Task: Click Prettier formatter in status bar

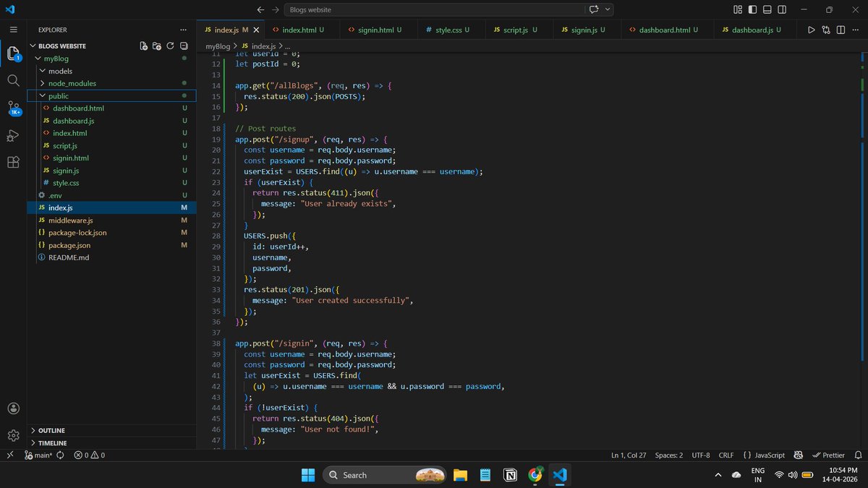Action: 828,455
